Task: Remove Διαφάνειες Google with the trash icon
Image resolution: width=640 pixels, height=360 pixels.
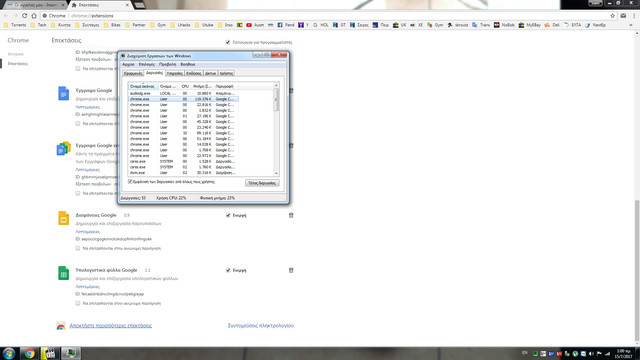Action: click(x=291, y=215)
